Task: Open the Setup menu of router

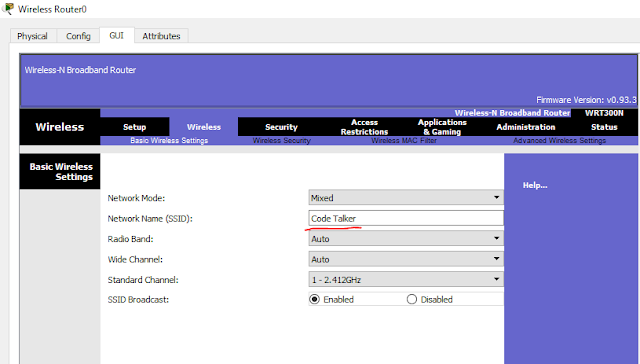Action: click(135, 127)
